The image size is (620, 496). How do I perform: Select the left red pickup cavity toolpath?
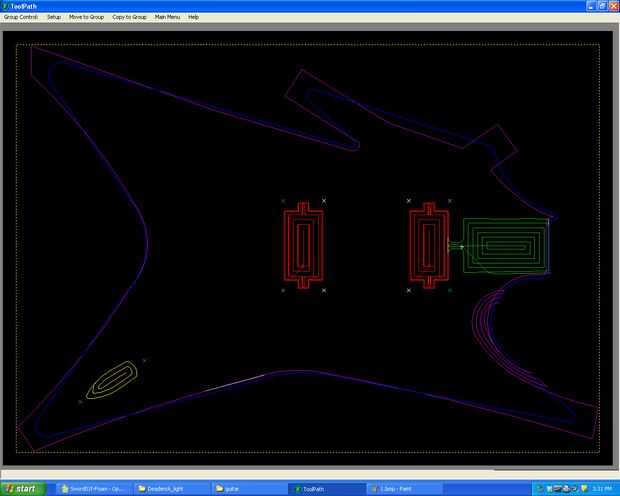tap(303, 246)
